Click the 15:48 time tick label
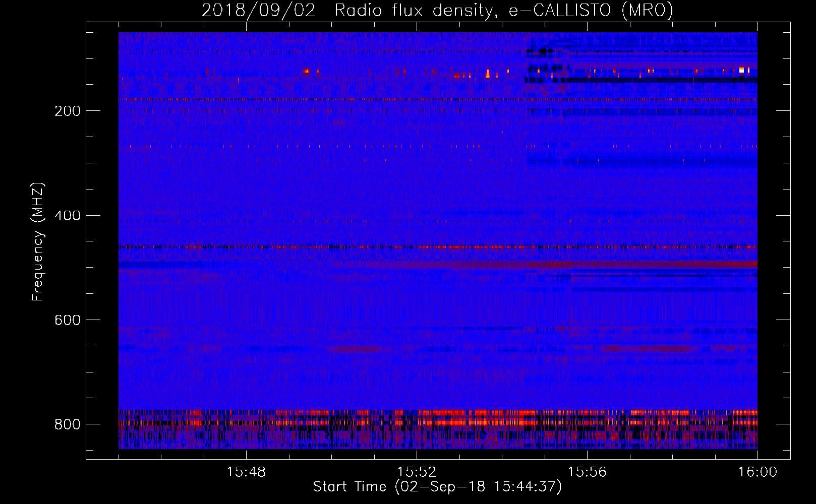Screen dimensions: 816x504 coord(246,472)
